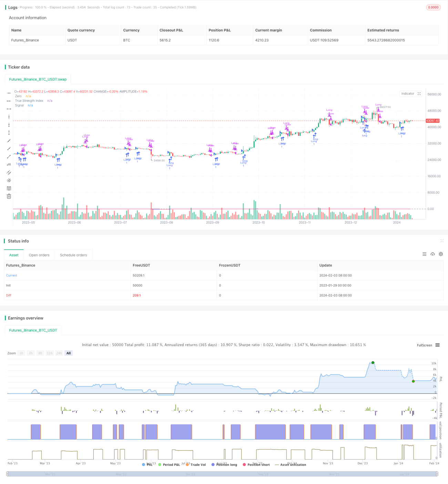Open the earnings chart hamburger menu
This screenshot has height=484, width=448.
pyautogui.click(x=437, y=345)
